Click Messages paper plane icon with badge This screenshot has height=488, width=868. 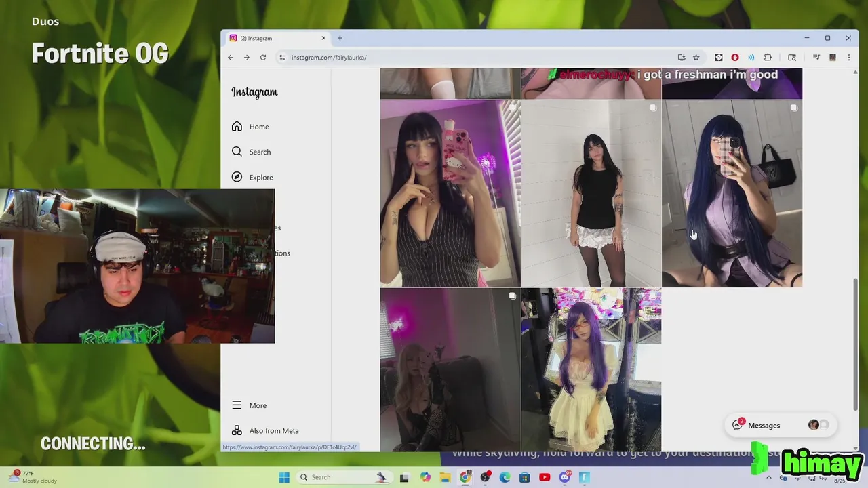click(x=738, y=425)
